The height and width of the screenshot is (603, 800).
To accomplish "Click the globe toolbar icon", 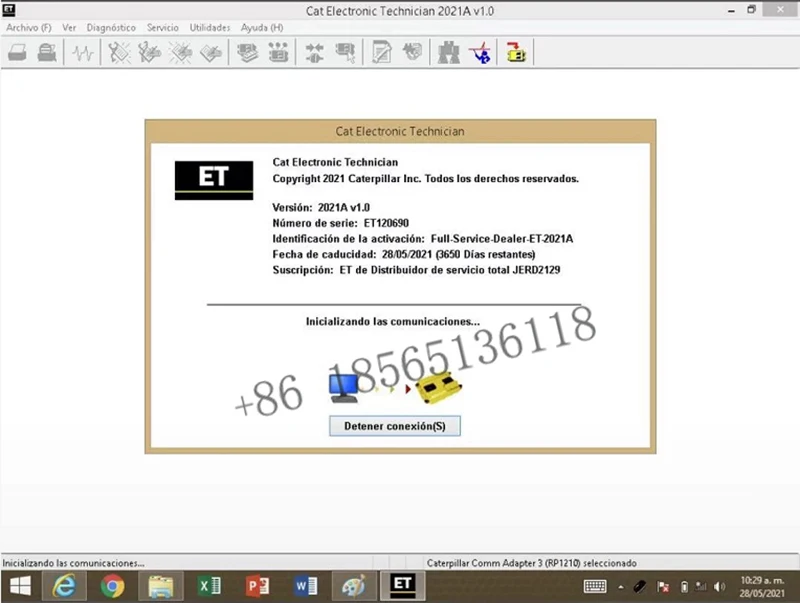I will [x=412, y=52].
